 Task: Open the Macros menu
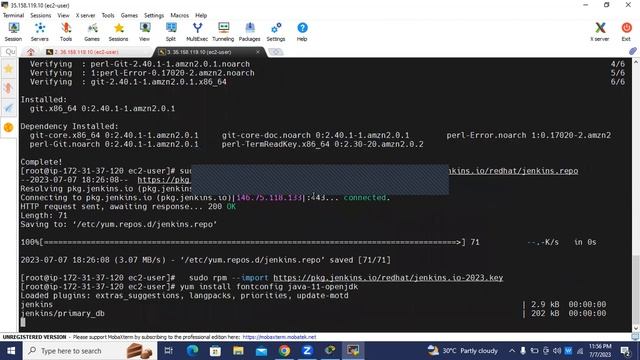tap(180, 15)
